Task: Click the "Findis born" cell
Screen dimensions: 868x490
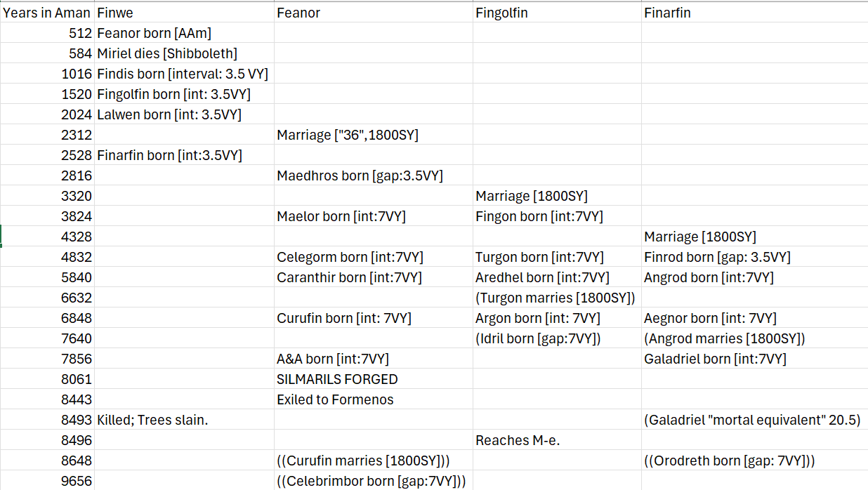Action: (183, 74)
